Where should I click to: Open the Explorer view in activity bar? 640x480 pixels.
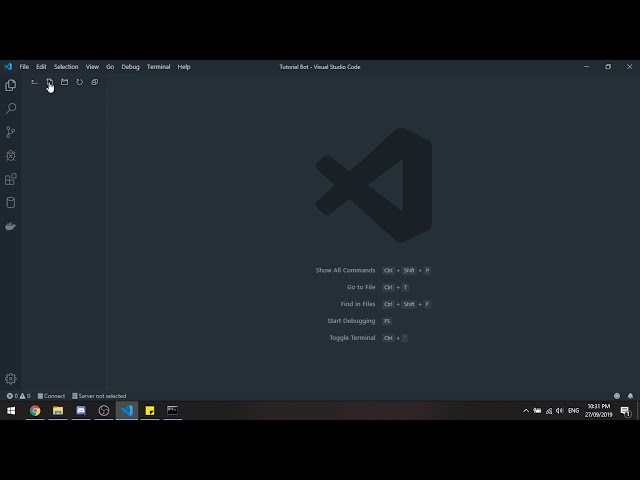(11, 85)
